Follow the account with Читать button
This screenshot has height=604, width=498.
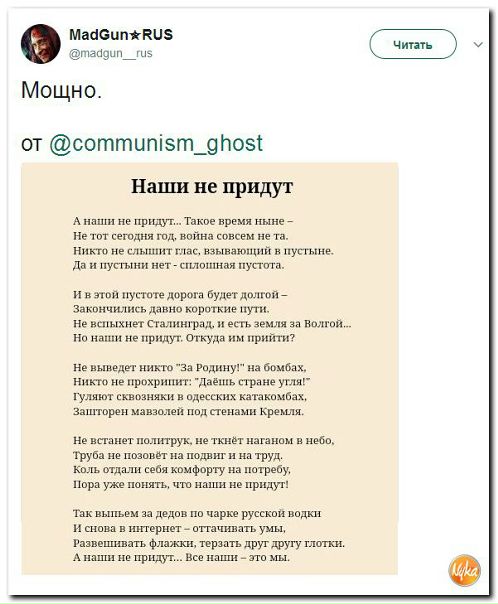tap(413, 44)
